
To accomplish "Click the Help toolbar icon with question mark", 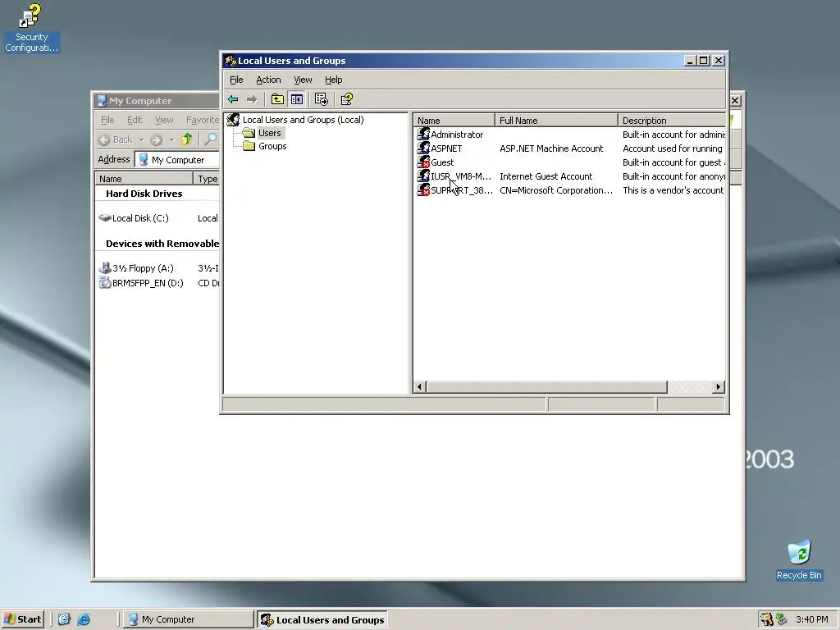I will click(x=347, y=99).
